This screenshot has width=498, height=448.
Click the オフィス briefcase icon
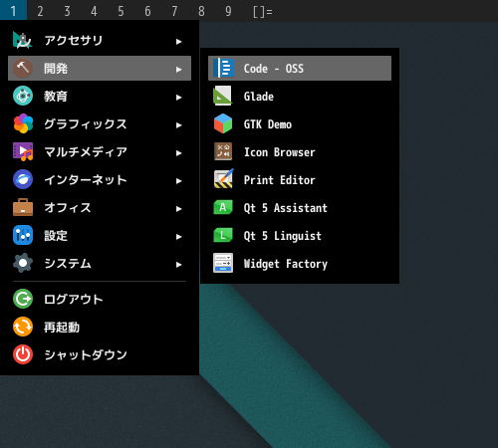coord(23,207)
